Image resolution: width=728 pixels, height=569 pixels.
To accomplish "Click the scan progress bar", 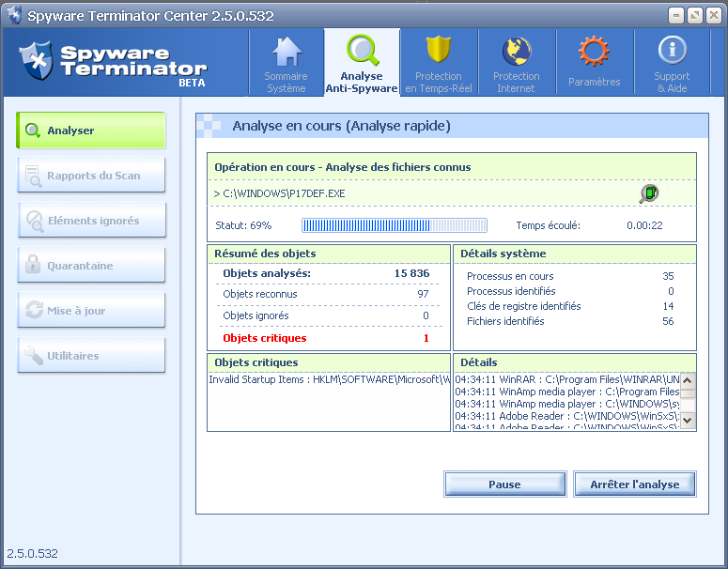I will pyautogui.click(x=395, y=225).
